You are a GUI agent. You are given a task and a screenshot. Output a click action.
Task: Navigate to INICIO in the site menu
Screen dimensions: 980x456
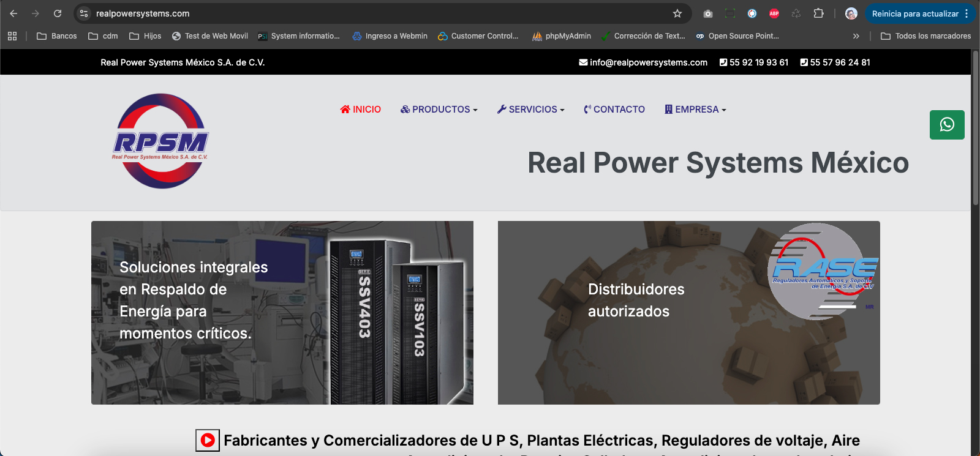point(360,109)
